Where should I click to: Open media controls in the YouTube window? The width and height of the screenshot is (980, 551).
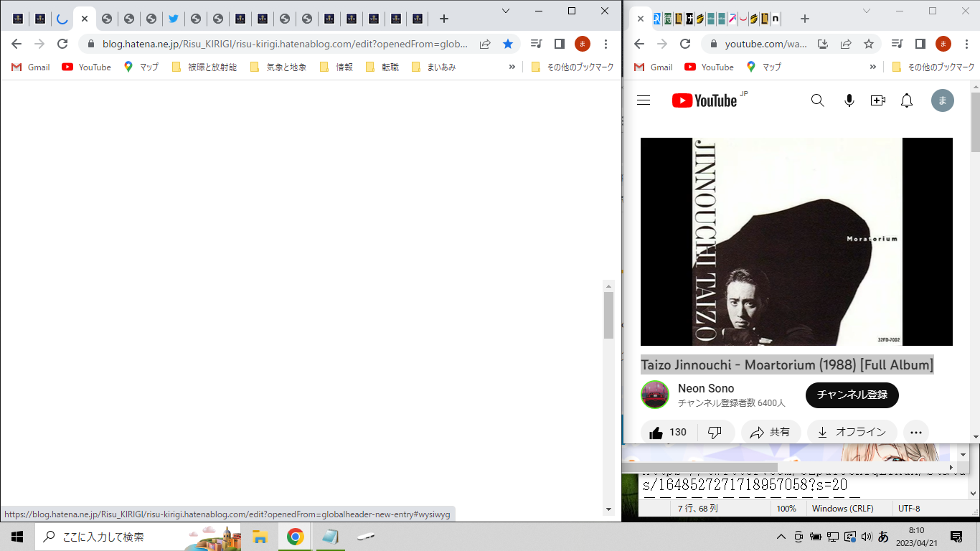897,44
